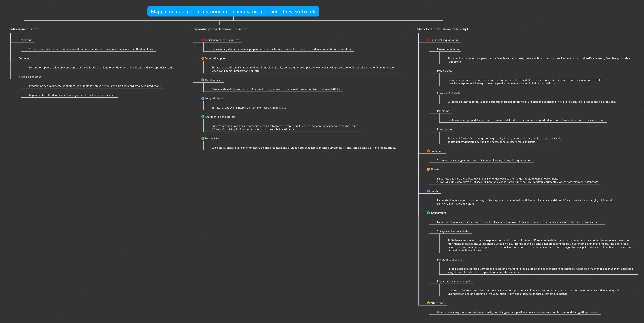Select Preparativi prima di creare uno script

219,29
